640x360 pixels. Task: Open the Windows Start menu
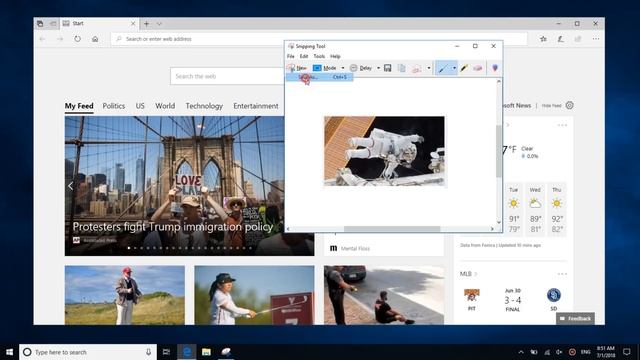(9, 352)
